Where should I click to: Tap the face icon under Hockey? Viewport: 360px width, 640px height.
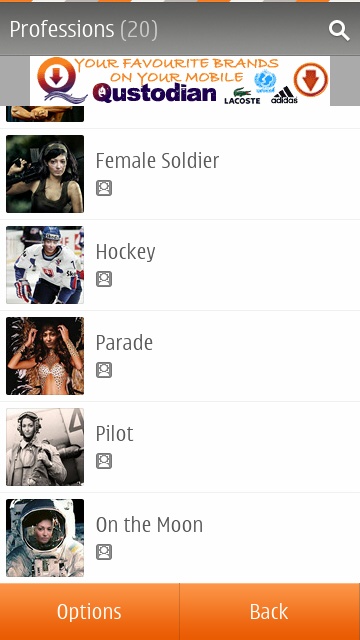104,279
